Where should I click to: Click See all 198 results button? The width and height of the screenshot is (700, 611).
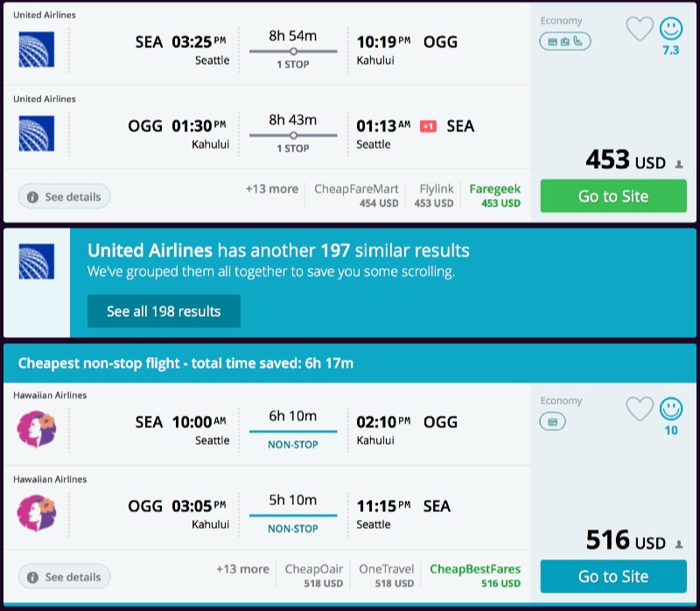[x=164, y=311]
